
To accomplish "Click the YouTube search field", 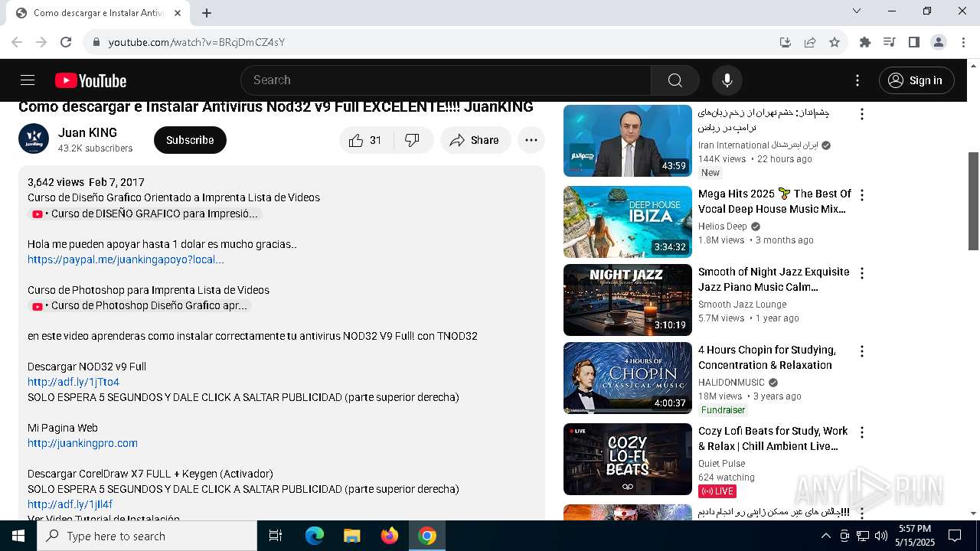I will click(x=446, y=80).
